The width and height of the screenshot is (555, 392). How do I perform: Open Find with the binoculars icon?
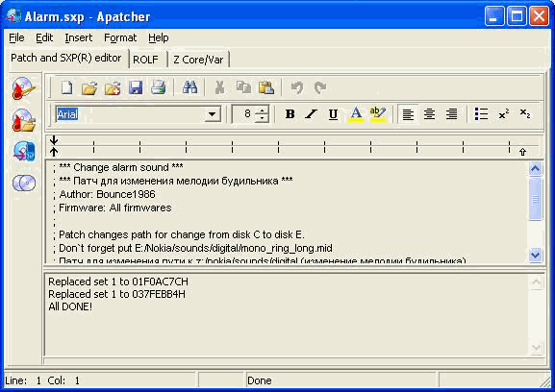tap(189, 87)
